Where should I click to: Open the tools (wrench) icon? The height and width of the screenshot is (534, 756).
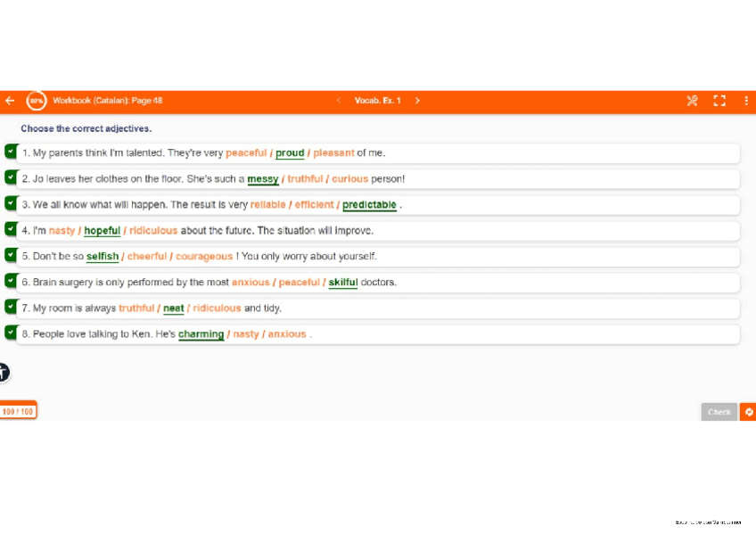click(x=692, y=101)
